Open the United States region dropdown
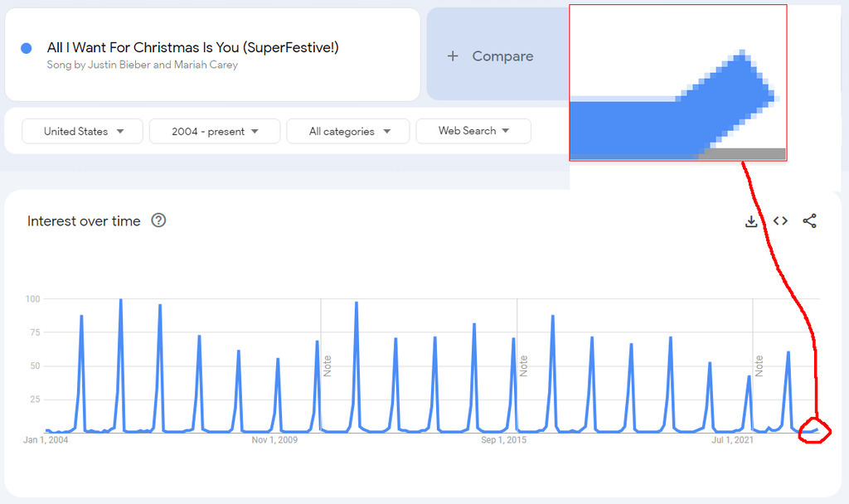The width and height of the screenshot is (849, 504). tap(82, 131)
